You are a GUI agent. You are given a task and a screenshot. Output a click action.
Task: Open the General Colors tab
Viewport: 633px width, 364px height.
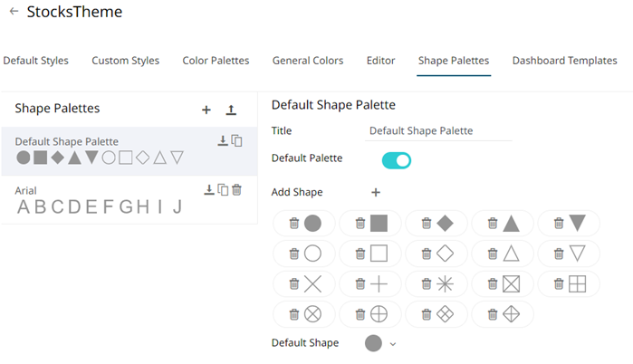[308, 61]
